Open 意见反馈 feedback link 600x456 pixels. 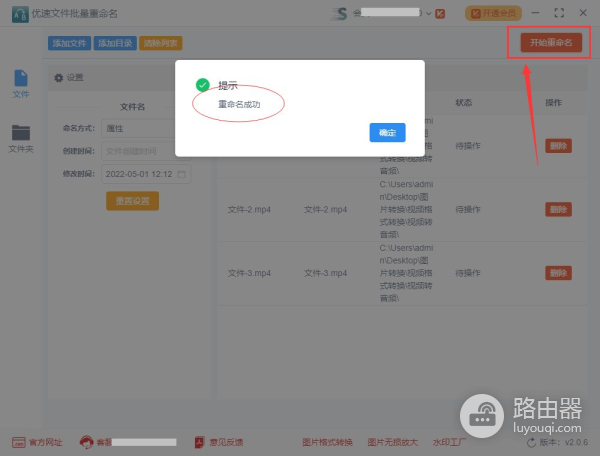click(218, 443)
